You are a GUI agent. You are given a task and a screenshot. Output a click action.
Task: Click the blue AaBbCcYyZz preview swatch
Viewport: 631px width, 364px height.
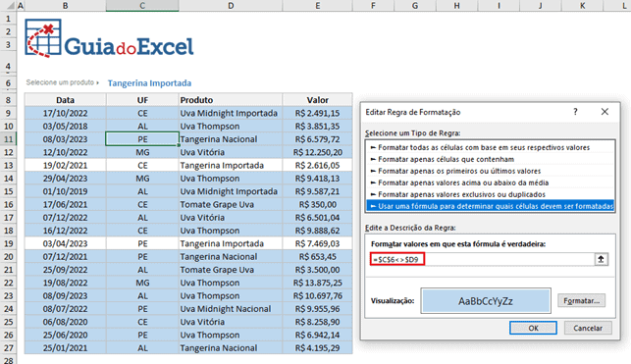[x=486, y=301]
